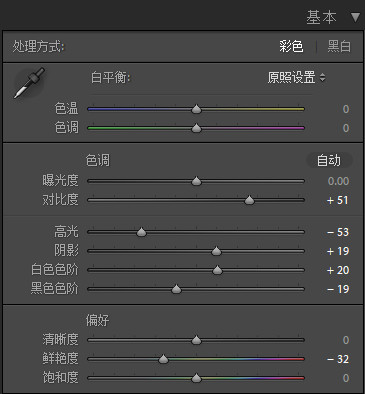365x394 pixels.
Task: Click the 鲜艳度 slider handle
Action: point(163,359)
